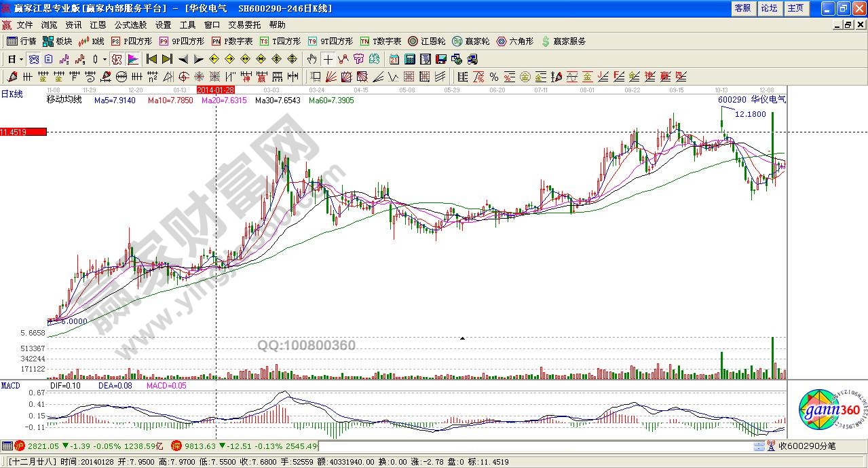Click the red 2014-01-28 date marker
The width and height of the screenshot is (868, 468).
point(215,90)
